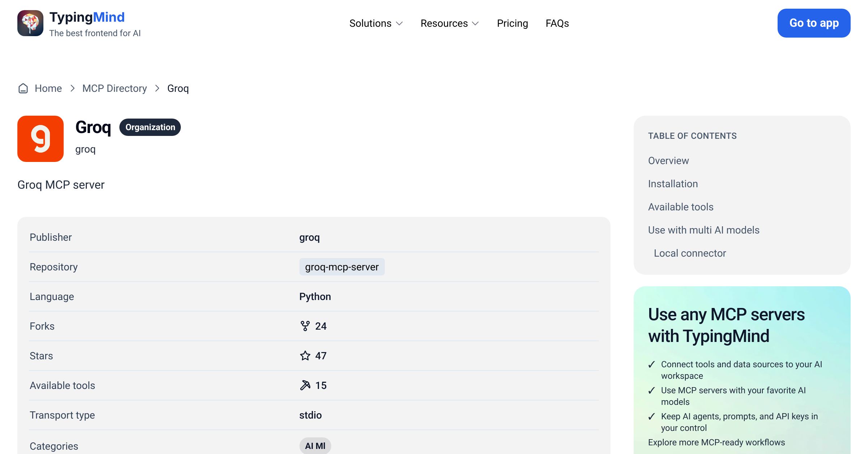Go to Home via breadcrumb link
This screenshot has height=454, width=868.
pos(48,89)
